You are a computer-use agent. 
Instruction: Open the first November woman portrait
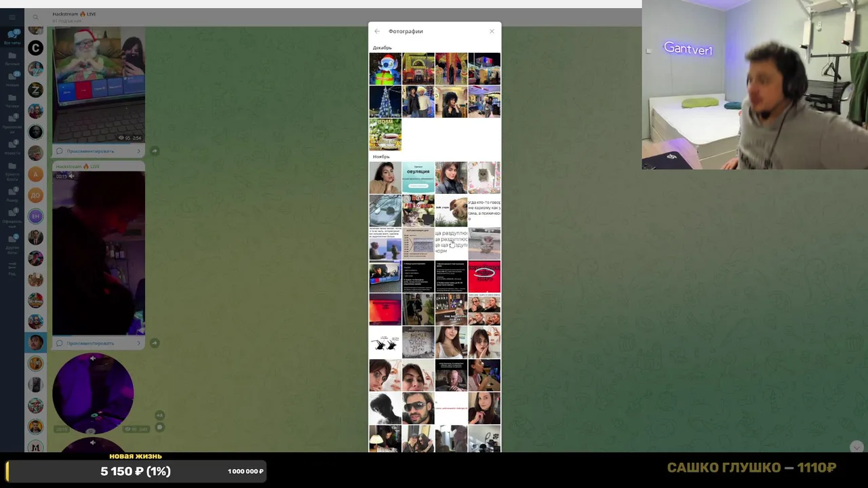pyautogui.click(x=385, y=178)
